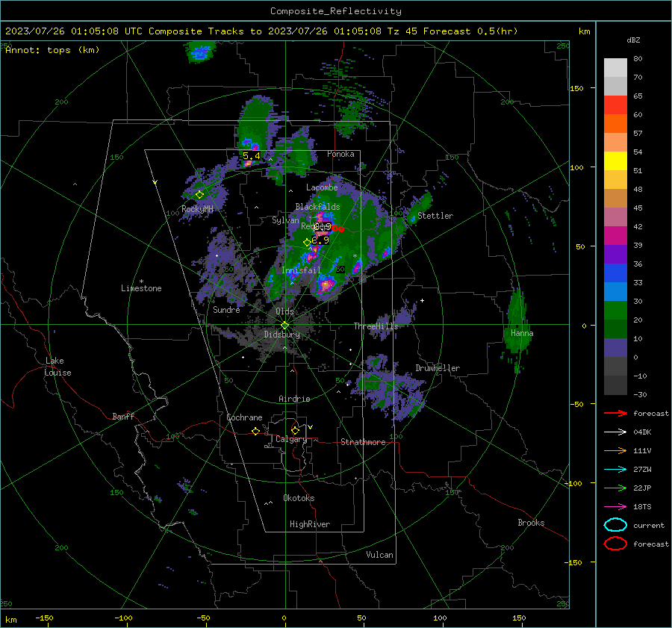The image size is (672, 628).
Task: Click the Lacombe city label
Action: 322,187
